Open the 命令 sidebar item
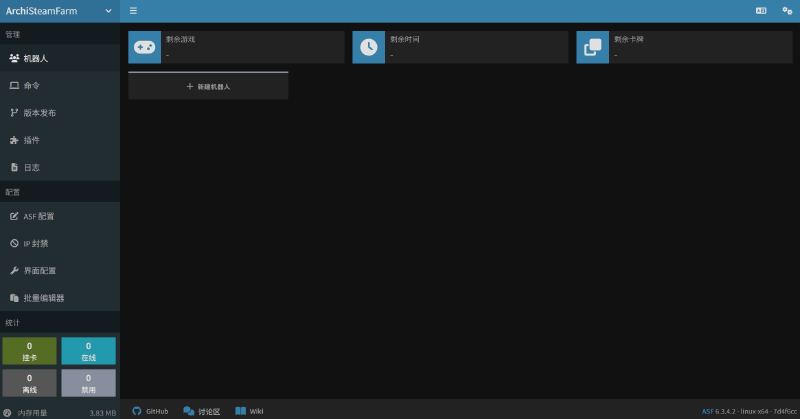The image size is (800, 419). point(60,85)
